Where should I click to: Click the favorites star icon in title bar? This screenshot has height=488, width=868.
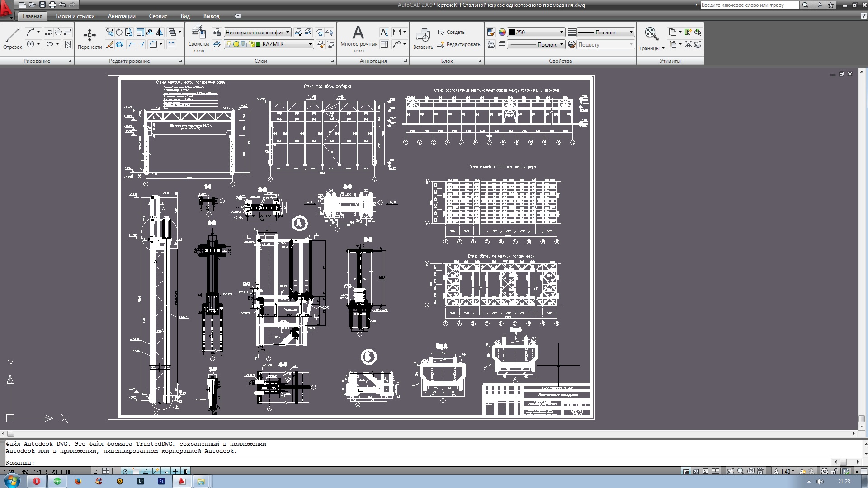tap(831, 5)
